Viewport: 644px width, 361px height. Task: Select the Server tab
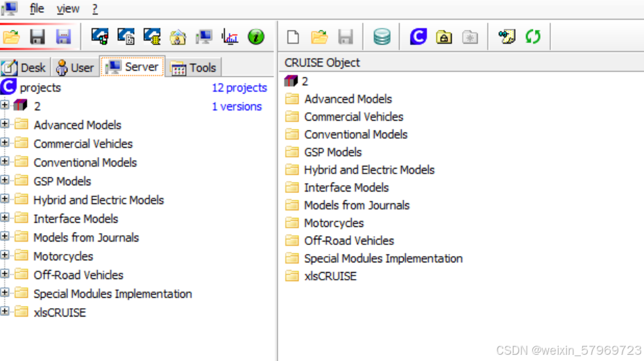click(x=133, y=67)
